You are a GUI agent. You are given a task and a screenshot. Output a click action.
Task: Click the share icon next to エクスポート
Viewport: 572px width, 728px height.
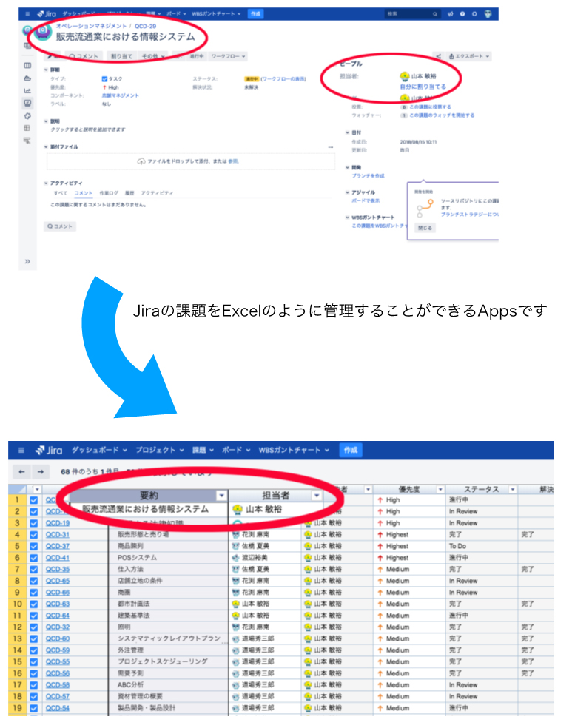pyautogui.click(x=438, y=56)
